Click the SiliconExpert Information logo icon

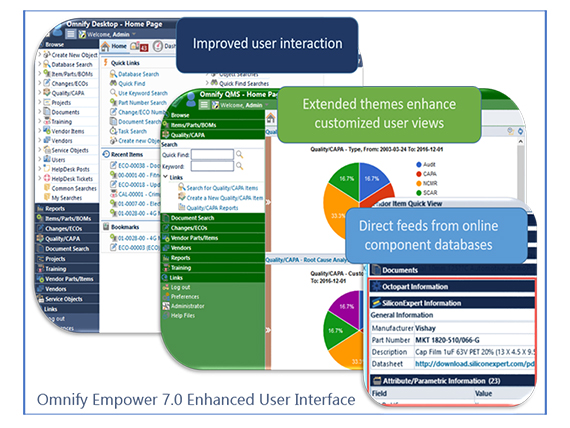pyautogui.click(x=376, y=303)
